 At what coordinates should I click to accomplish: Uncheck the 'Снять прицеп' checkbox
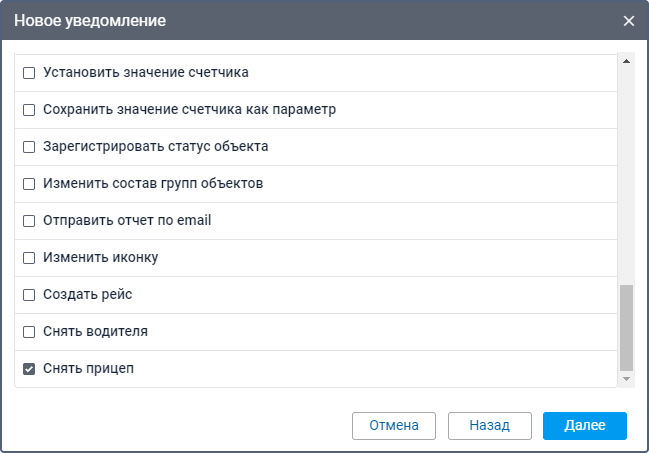pyautogui.click(x=29, y=369)
